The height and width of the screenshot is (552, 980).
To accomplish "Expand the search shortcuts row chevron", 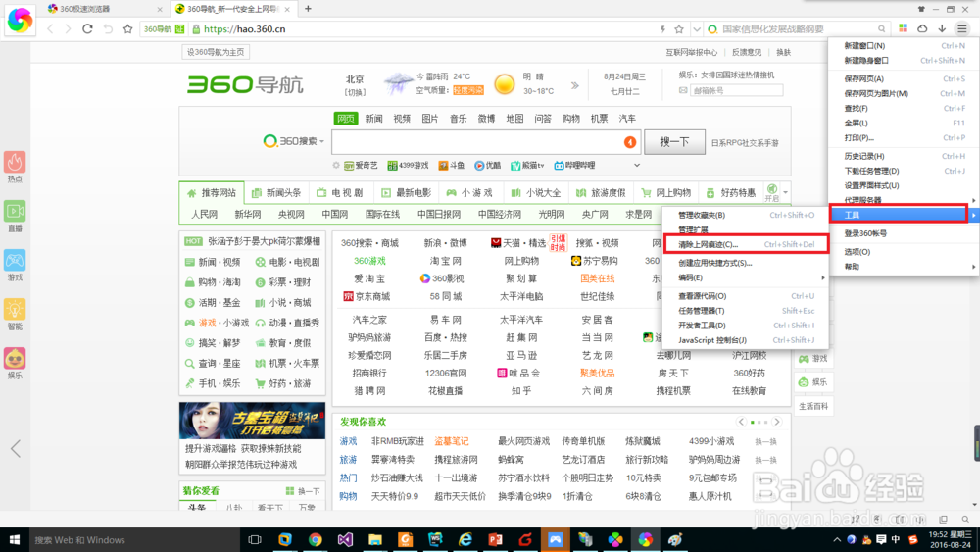I will pyautogui.click(x=637, y=165).
